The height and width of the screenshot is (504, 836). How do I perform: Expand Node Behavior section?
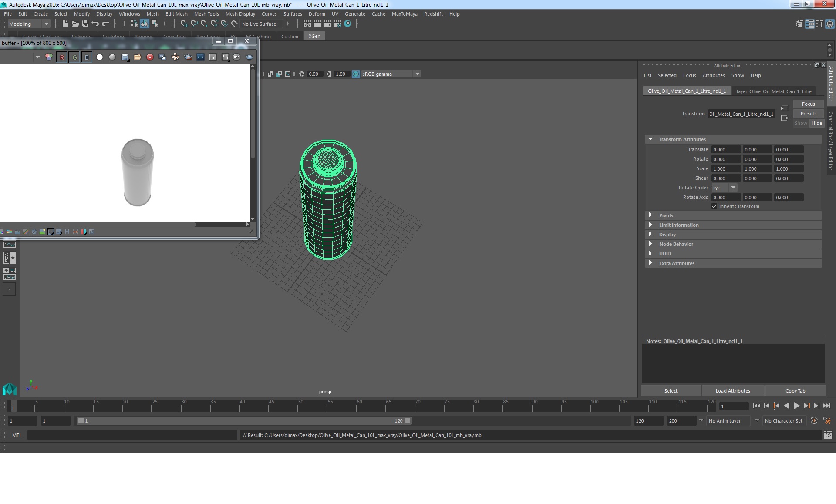[650, 244]
